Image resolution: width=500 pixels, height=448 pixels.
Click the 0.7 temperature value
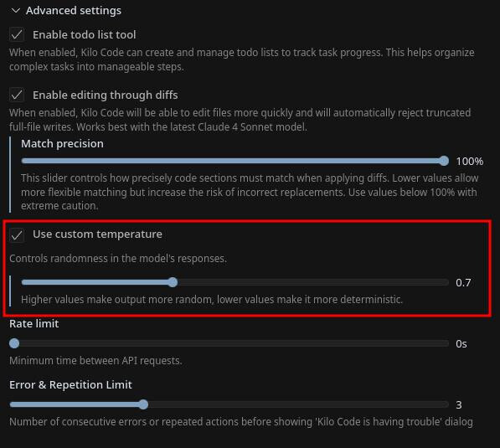tap(463, 283)
